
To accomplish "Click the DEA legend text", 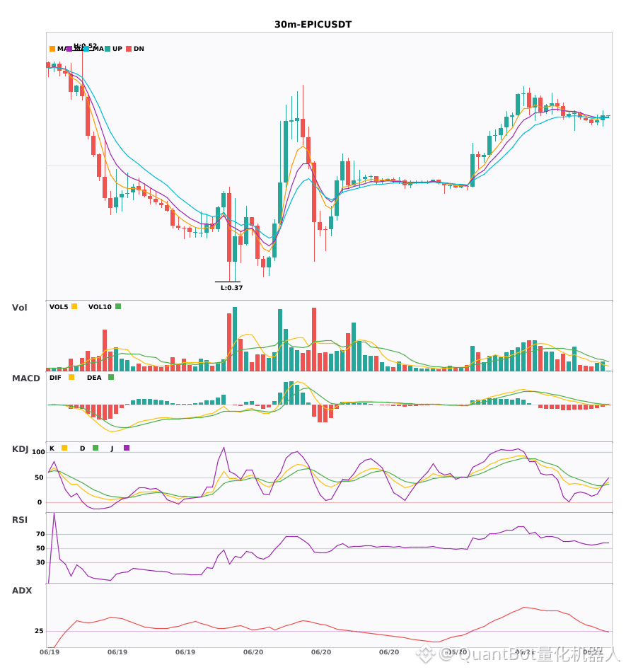I will 94,378.
